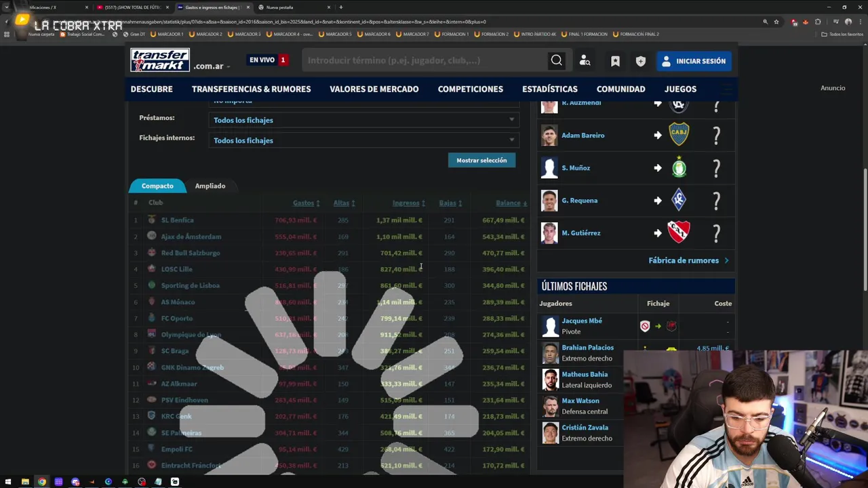Screen dimensions: 868x488
Task: Click the green headset taskbar icon
Action: tap(125, 482)
